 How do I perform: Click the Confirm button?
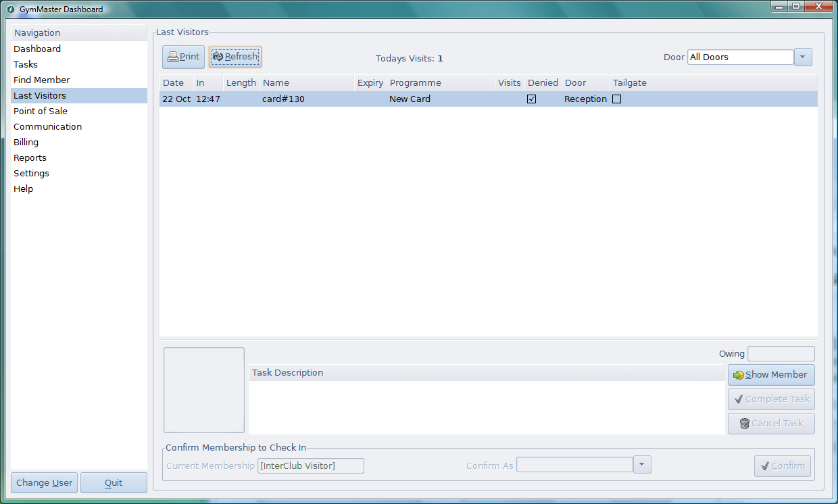coord(783,465)
